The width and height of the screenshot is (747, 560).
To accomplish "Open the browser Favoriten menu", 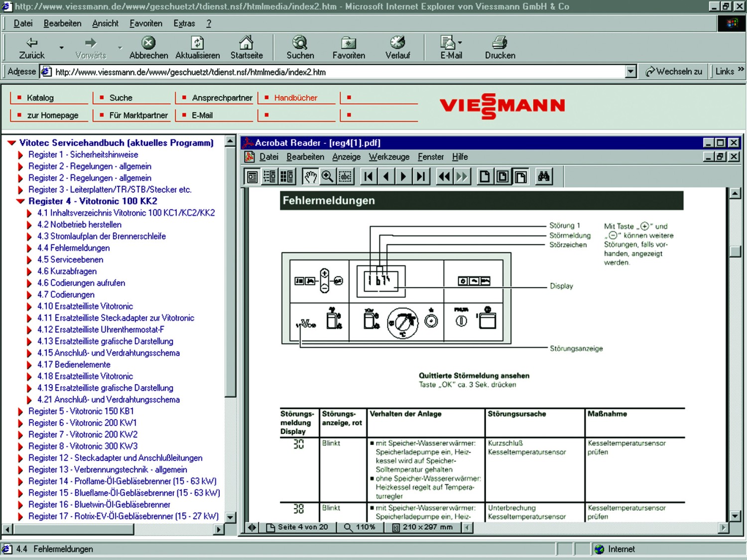I will (146, 23).
